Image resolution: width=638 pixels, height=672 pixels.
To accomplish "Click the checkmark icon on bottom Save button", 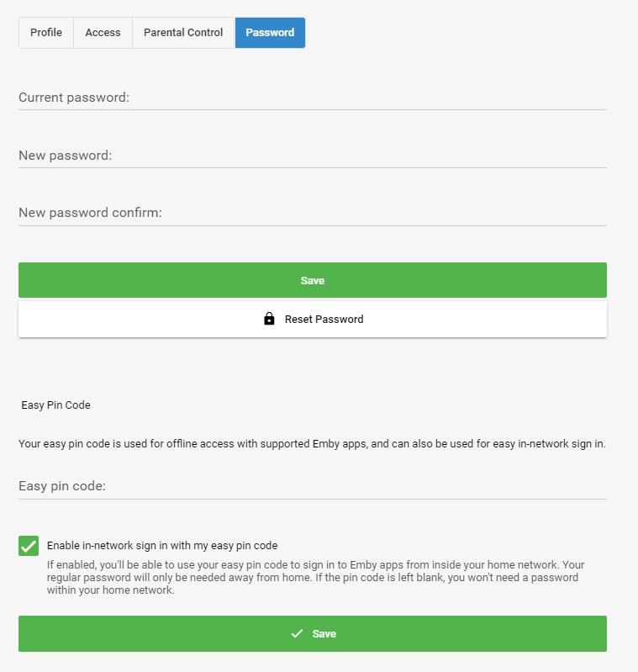I will pos(296,634).
